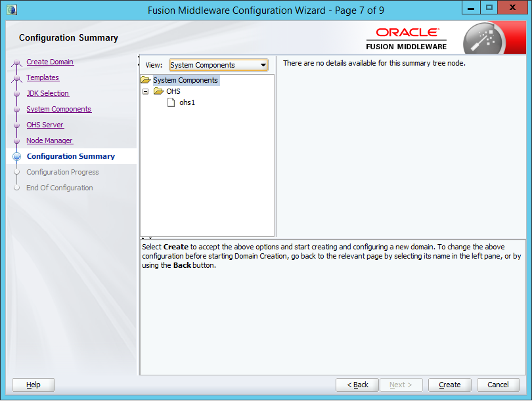Return to the Node Manager step
The height and width of the screenshot is (401, 532).
(x=49, y=140)
